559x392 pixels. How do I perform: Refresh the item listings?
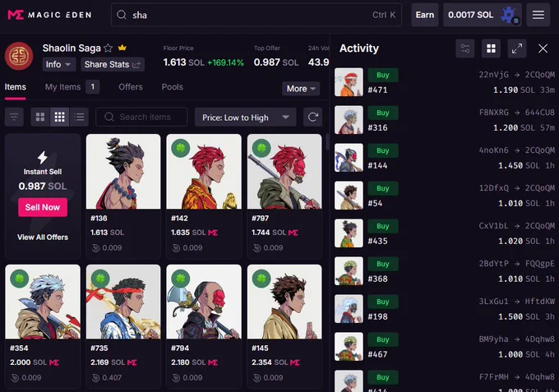(312, 117)
